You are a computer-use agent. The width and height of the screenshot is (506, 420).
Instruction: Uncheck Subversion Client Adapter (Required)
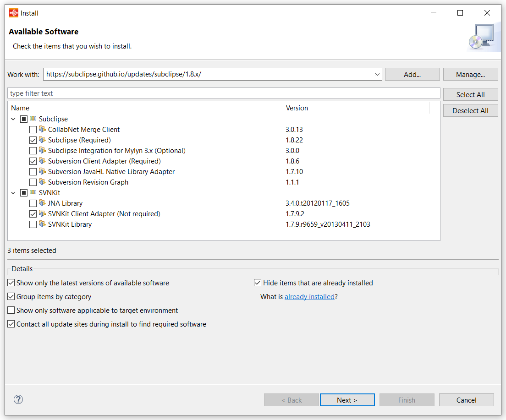coord(33,161)
